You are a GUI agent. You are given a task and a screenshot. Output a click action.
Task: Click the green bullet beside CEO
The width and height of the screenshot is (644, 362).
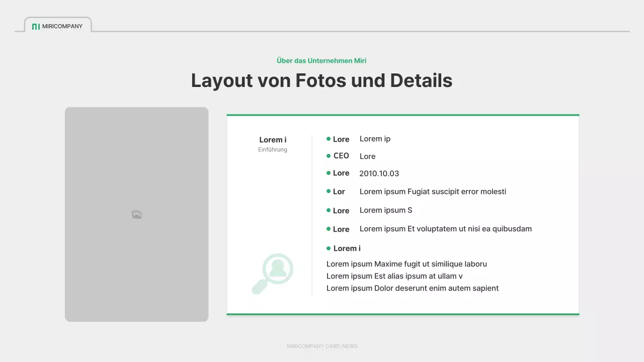[x=329, y=156]
